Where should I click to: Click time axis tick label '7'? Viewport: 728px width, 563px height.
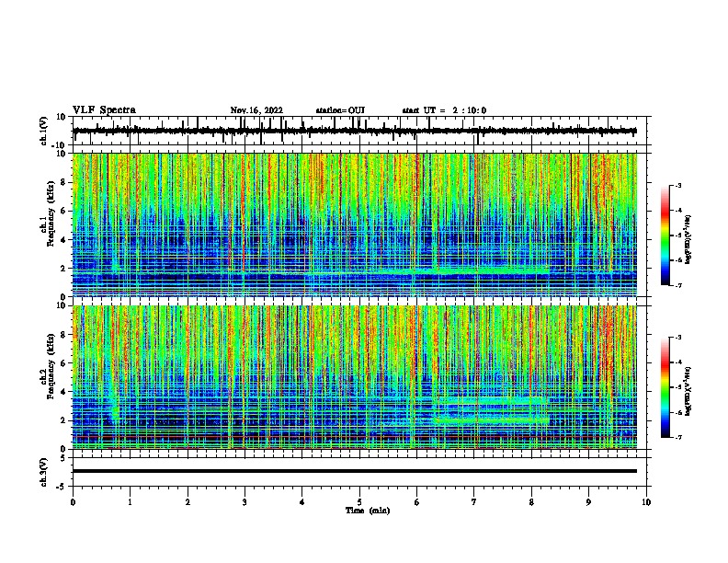pyautogui.click(x=474, y=502)
